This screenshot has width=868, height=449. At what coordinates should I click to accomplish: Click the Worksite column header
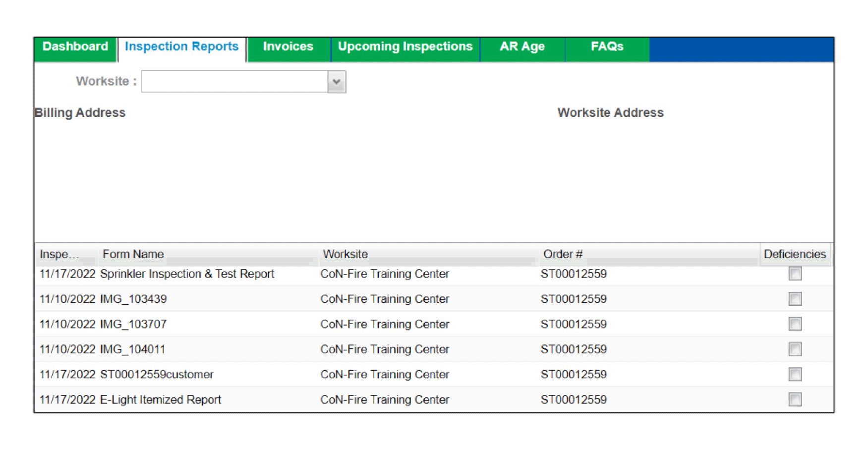click(345, 254)
